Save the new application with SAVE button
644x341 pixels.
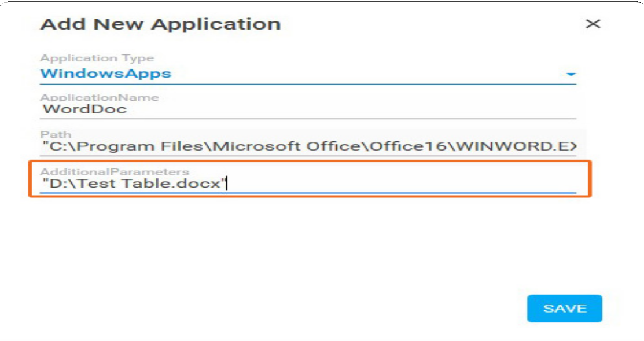(x=564, y=309)
